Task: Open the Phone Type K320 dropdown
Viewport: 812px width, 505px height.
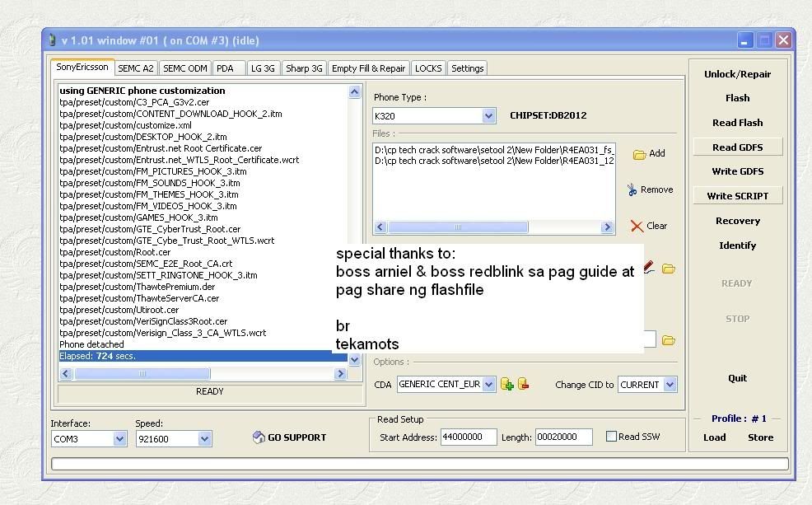Action: click(x=488, y=116)
